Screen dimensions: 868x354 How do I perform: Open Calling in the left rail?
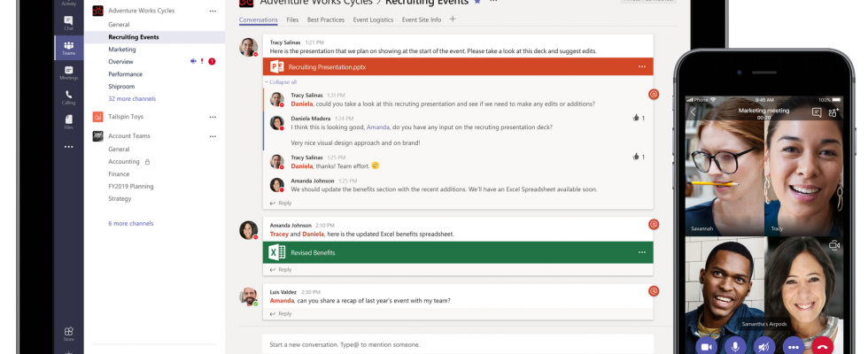coord(69,97)
